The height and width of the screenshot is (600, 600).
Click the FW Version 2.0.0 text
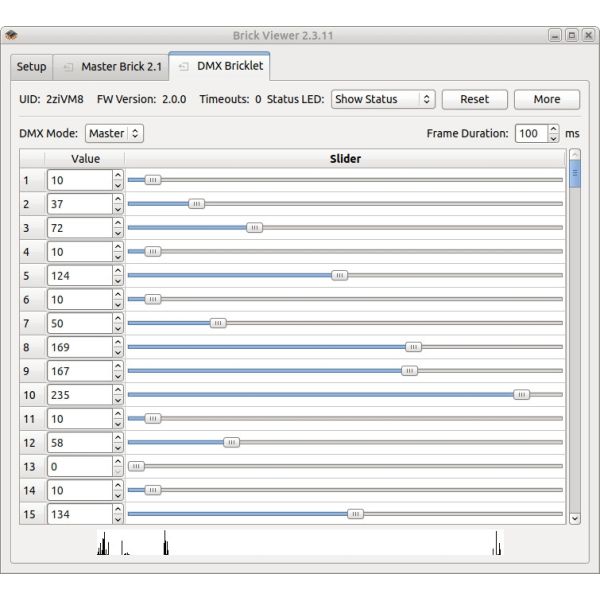[x=142, y=99]
